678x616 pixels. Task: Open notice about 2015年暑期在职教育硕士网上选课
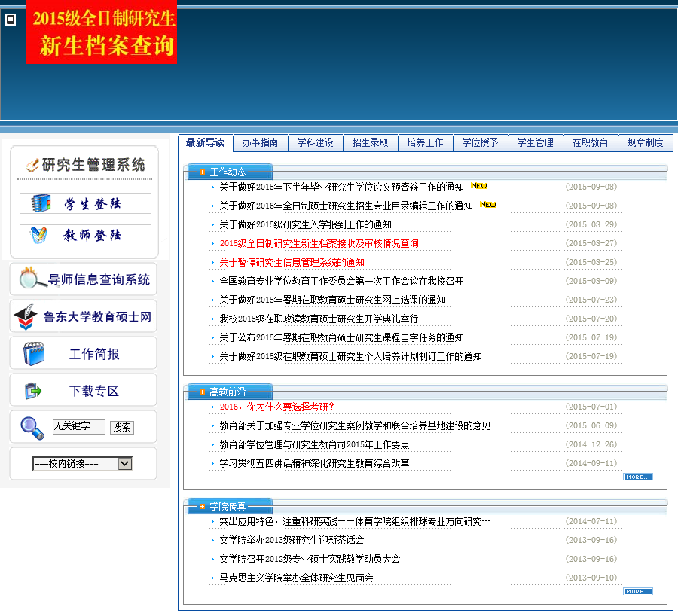pos(332,300)
